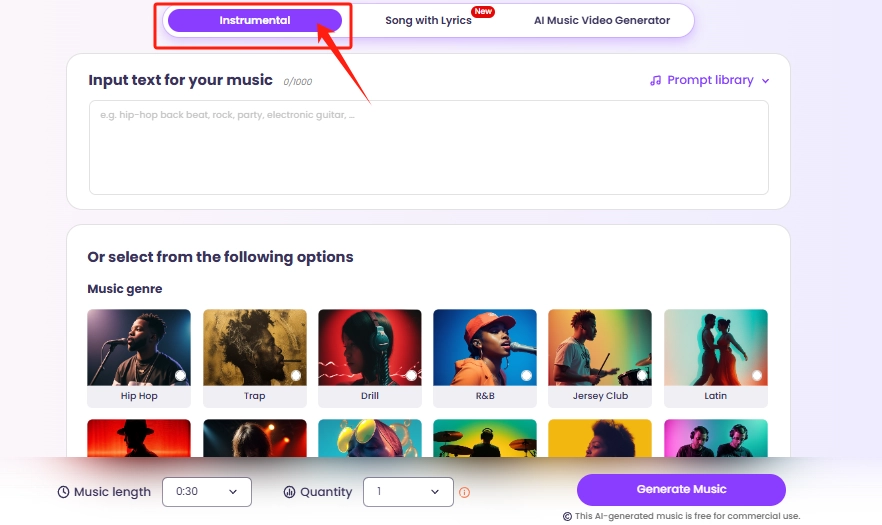Viewport: 882px width, 525px height.
Task: Pick the Jersey Club genre image
Action: click(x=600, y=347)
